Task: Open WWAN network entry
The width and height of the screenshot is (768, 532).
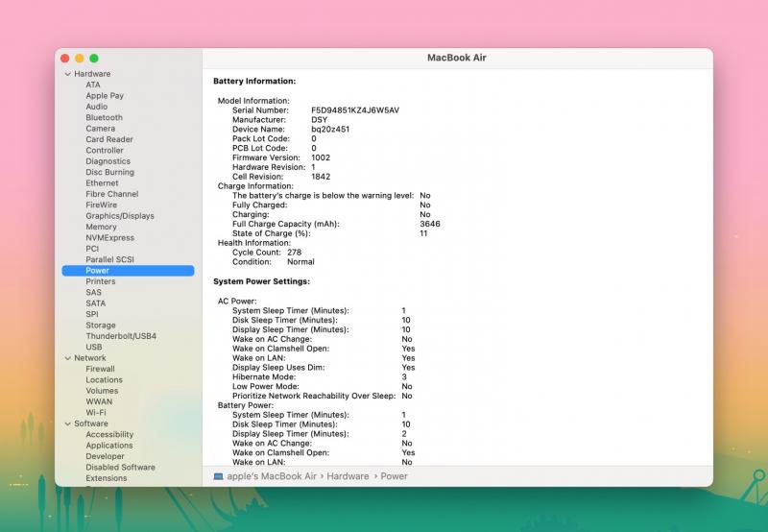Action: (99, 401)
